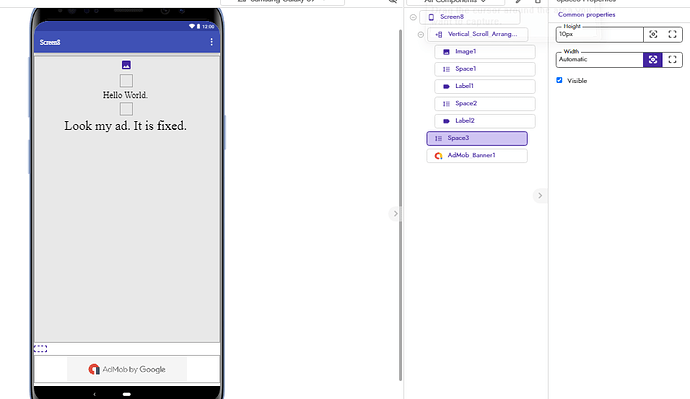Click the AdMob logo icon beside AdMob_Banner1
The height and width of the screenshot is (399, 690).
[438, 156]
